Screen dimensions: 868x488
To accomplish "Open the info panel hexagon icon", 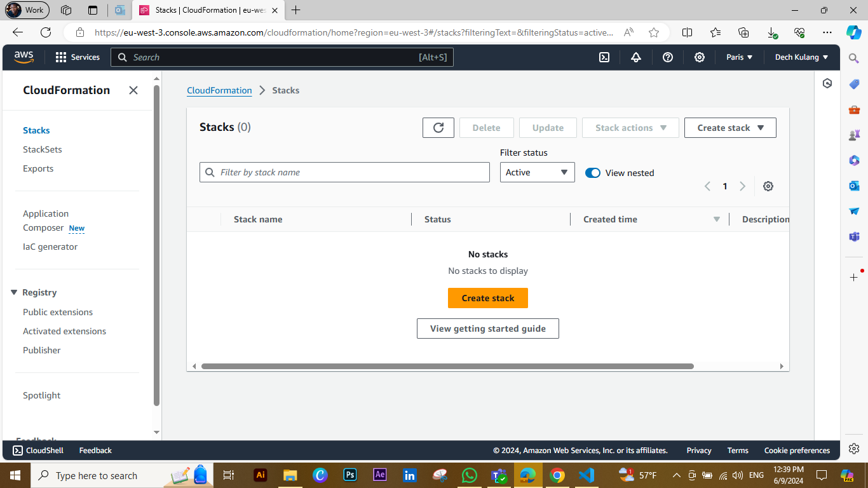I will [827, 83].
